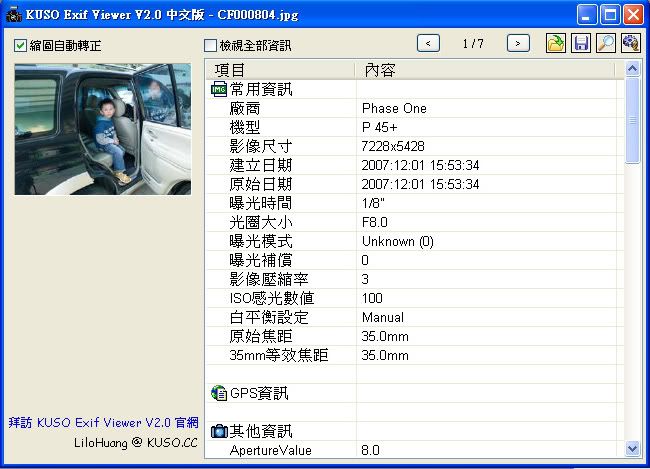Screen dimensions: 650x469
Task: Click the open folder icon
Action: point(556,43)
